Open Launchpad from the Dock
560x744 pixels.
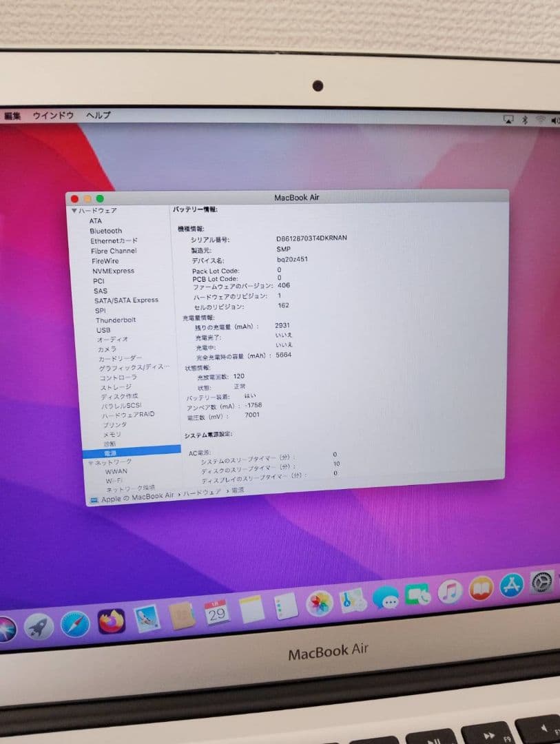[39, 627]
